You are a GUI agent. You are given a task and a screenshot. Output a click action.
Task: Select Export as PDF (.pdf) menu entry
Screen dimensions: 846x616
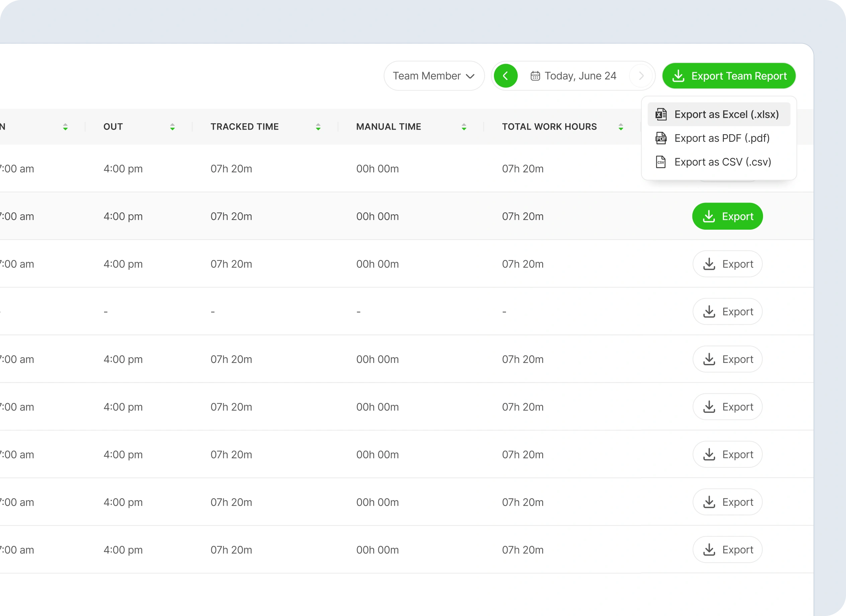(722, 138)
